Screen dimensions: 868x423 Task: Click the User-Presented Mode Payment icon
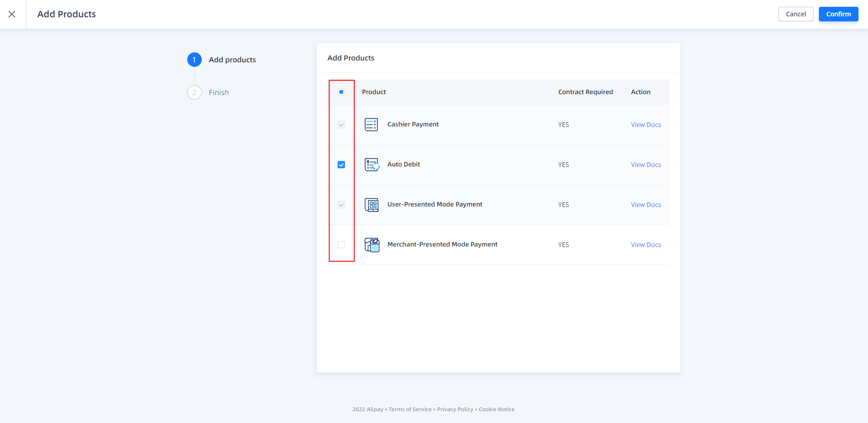(x=371, y=205)
